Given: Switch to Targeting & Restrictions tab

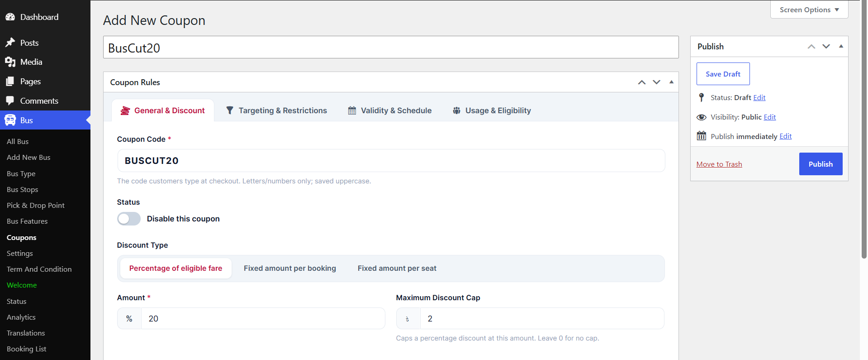Looking at the screenshot, I should tap(276, 110).
